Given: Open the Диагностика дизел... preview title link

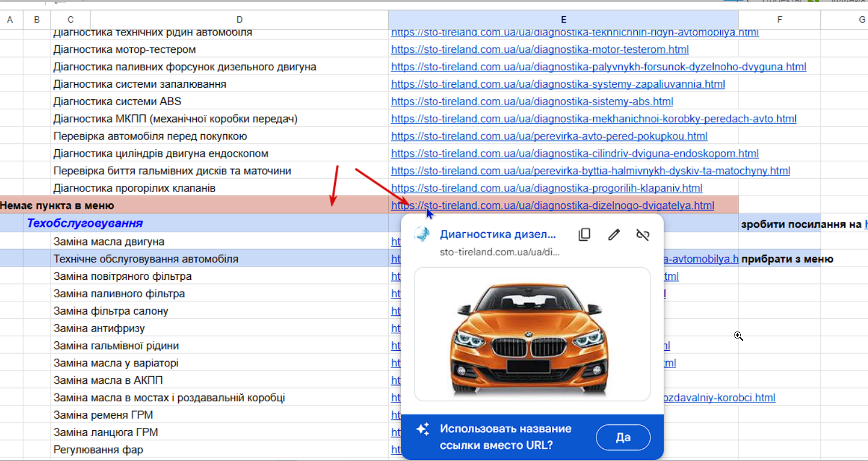Looking at the screenshot, I should click(x=497, y=235).
